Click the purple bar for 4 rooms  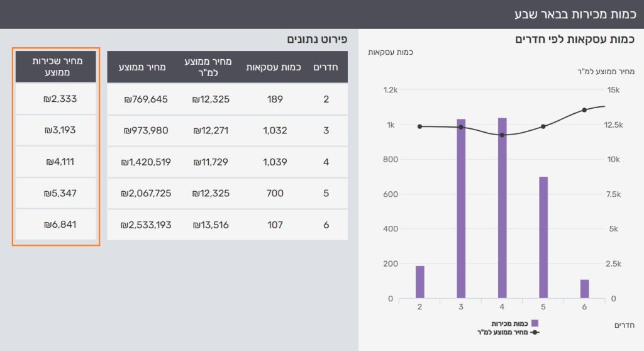coord(502,208)
